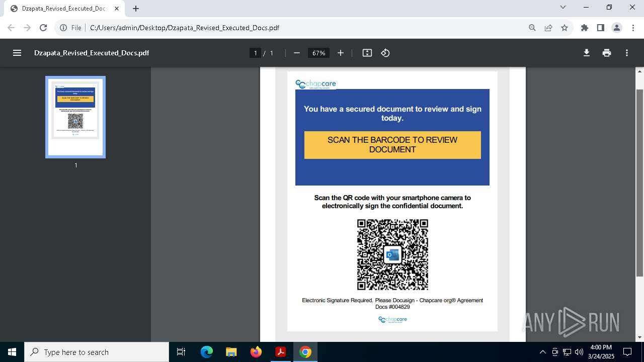Bookmark this tab with the star
644x362 pixels.
[x=565, y=28]
